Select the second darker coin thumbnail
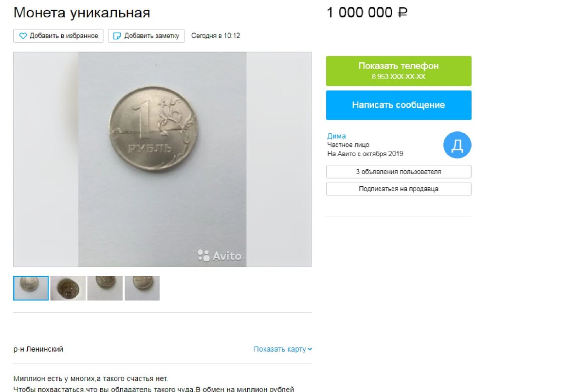The height and width of the screenshot is (392, 584). point(68,288)
